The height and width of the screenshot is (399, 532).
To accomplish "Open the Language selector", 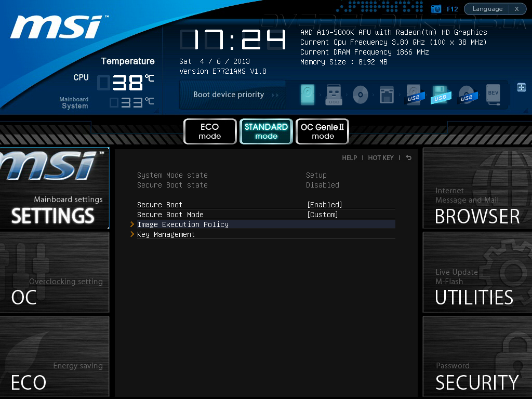I will point(487,9).
